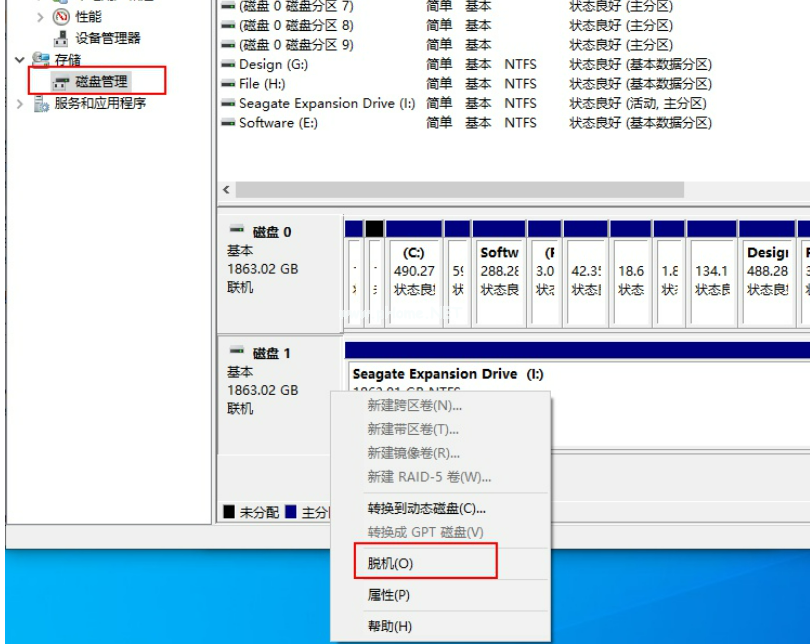Expand the 性能 tree node
The width and height of the screenshot is (810, 644).
40,17
